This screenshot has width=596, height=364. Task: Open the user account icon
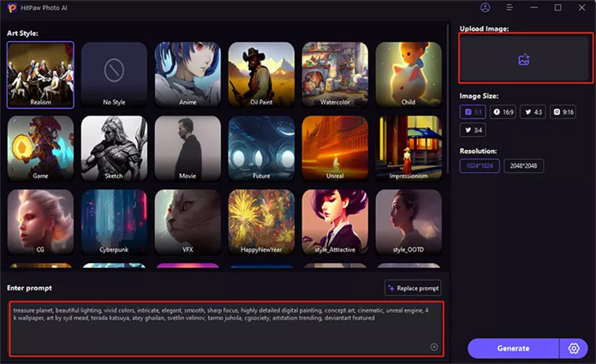(x=485, y=8)
